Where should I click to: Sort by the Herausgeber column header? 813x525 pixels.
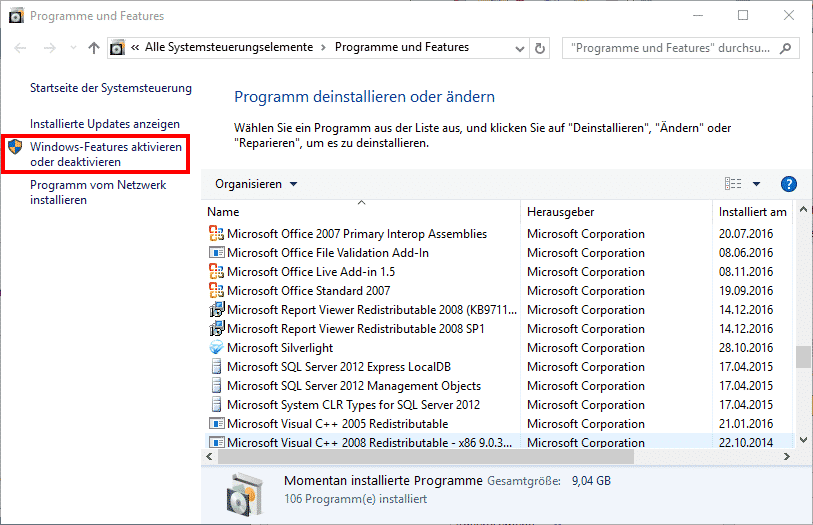616,212
